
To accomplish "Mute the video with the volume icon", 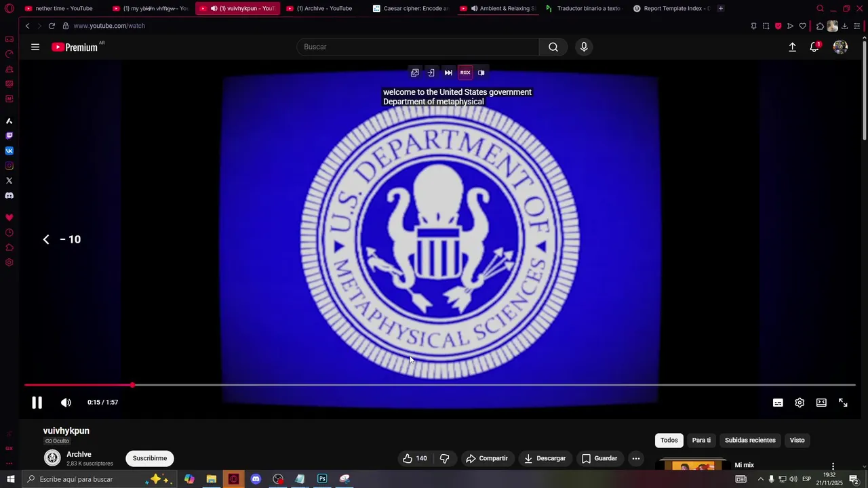I will click(x=66, y=403).
